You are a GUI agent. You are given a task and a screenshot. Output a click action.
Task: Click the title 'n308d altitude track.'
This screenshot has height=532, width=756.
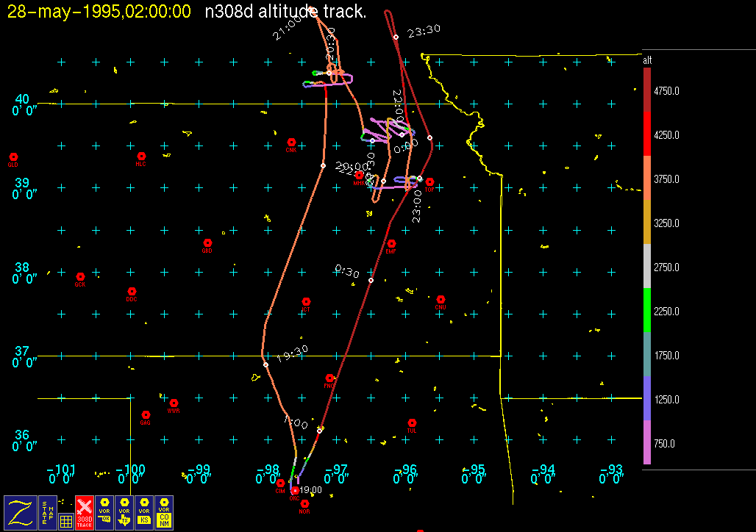285,11
